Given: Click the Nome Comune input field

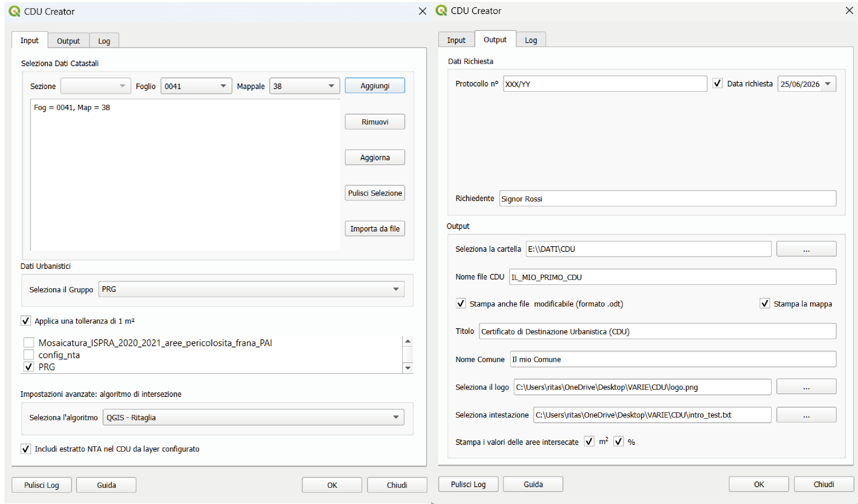Looking at the screenshot, I should pyautogui.click(x=673, y=359).
